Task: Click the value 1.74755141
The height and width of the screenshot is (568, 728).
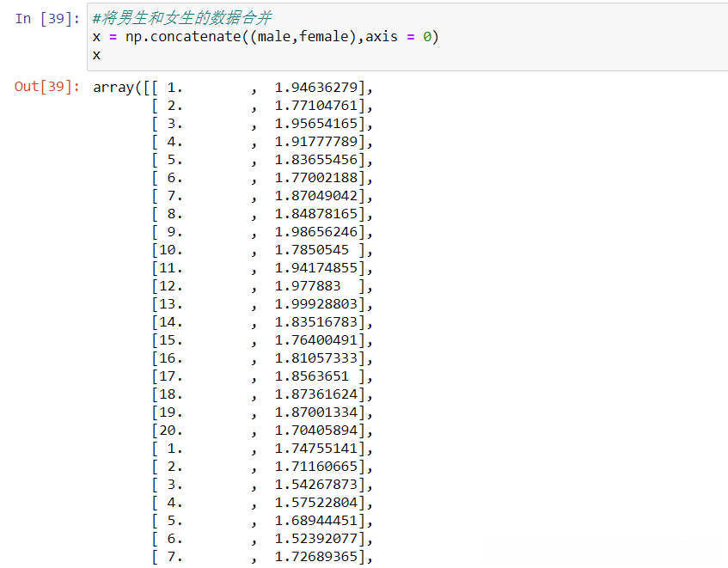Action: pos(316,449)
